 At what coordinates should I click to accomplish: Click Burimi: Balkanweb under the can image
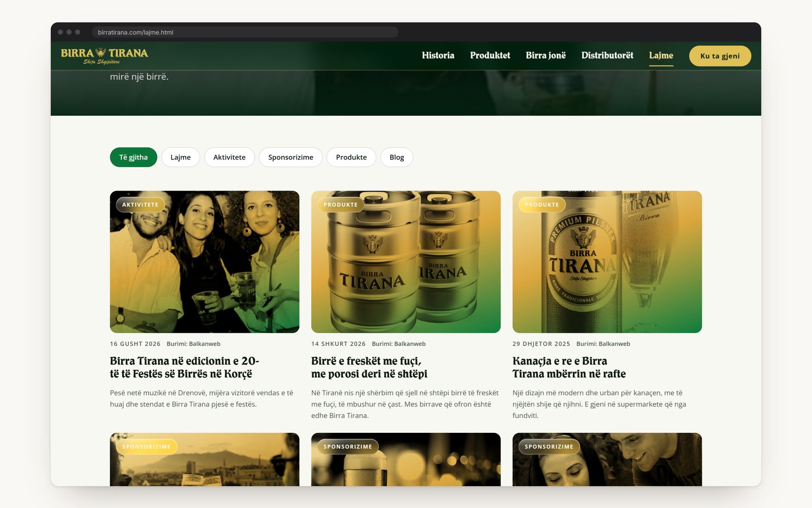point(603,344)
